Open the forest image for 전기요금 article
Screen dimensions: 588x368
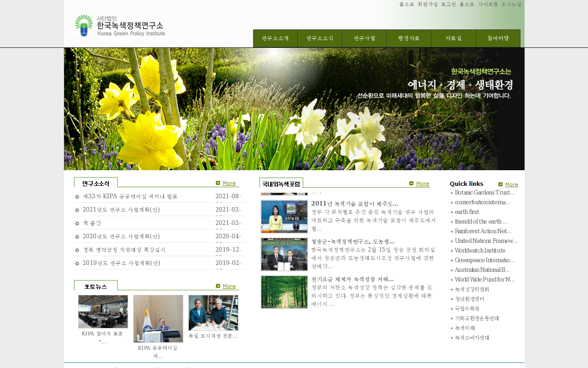[x=284, y=292]
